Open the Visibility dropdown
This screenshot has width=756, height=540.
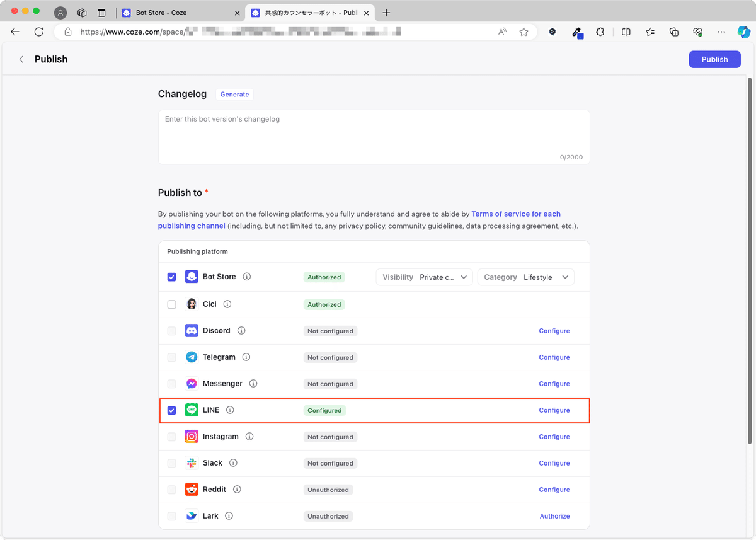pos(424,277)
